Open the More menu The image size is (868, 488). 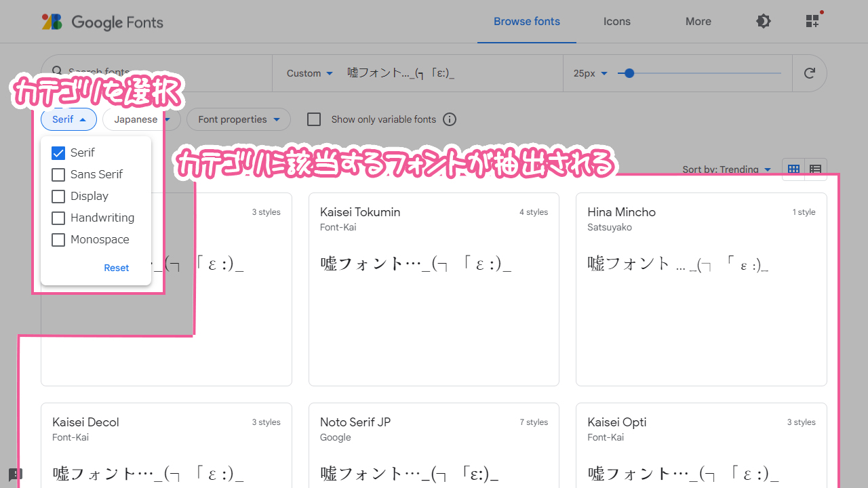point(698,22)
